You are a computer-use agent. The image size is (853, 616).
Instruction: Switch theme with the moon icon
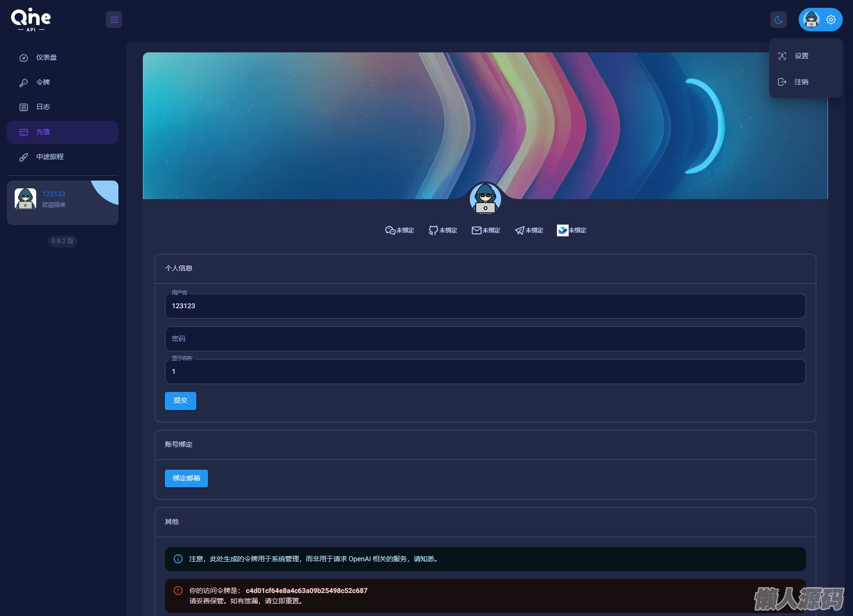pyautogui.click(x=779, y=20)
